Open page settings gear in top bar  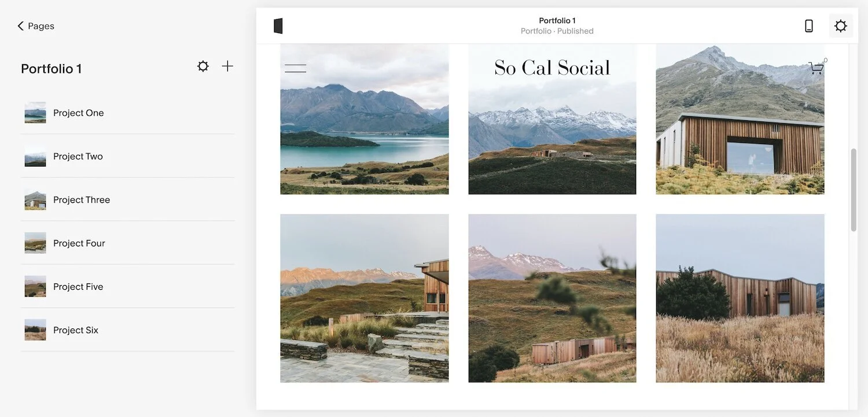coord(841,26)
